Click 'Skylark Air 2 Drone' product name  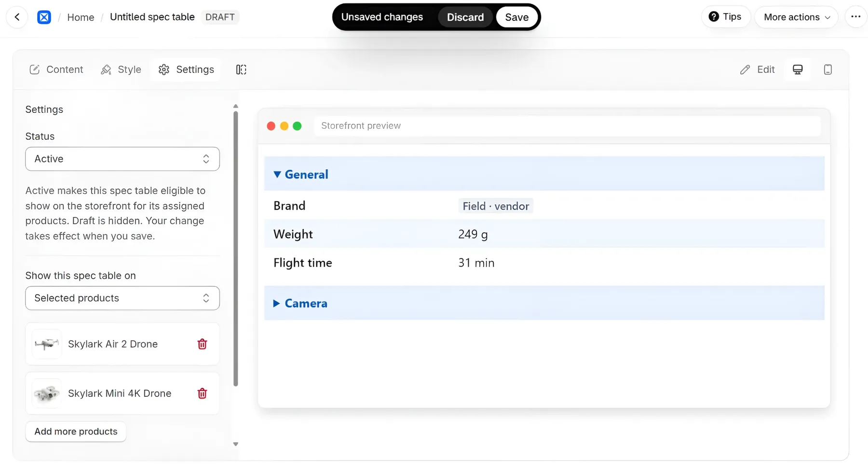click(113, 344)
